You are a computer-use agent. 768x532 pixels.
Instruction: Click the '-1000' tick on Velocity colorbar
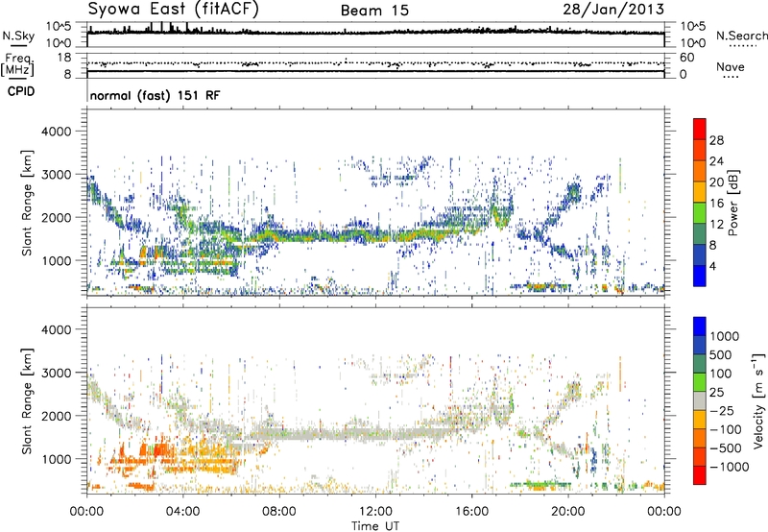(729, 467)
